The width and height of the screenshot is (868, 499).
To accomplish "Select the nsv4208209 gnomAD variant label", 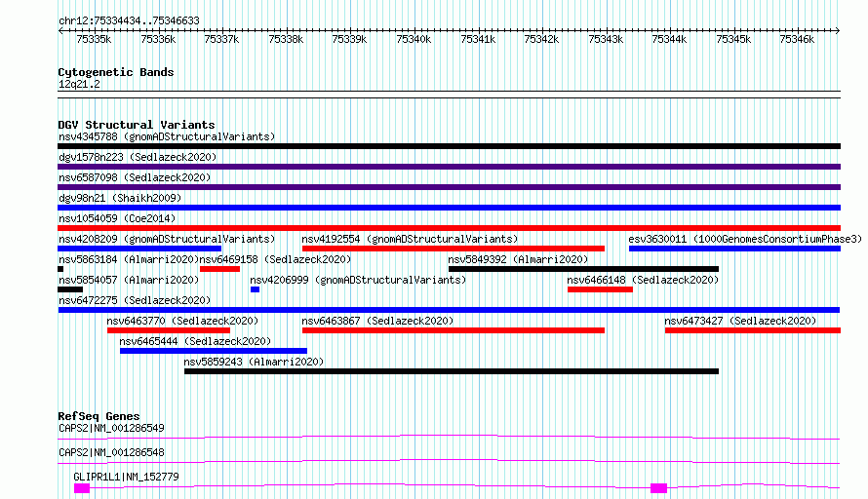I will pos(167,239).
